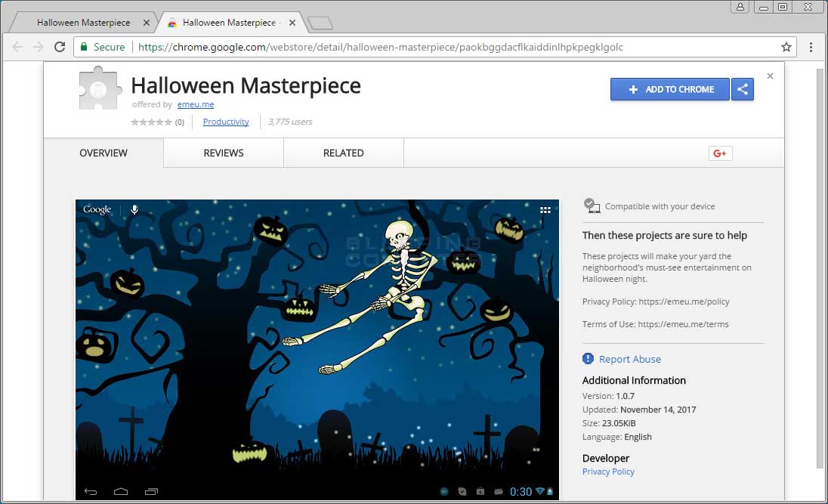The image size is (828, 504).
Task: Click the Add to Chrome button
Action: point(669,89)
